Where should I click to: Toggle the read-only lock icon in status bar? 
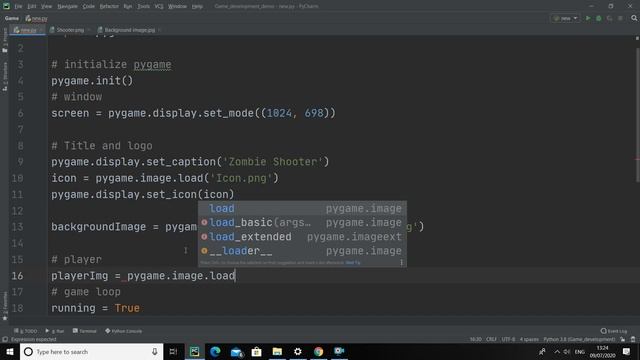click(x=623, y=340)
